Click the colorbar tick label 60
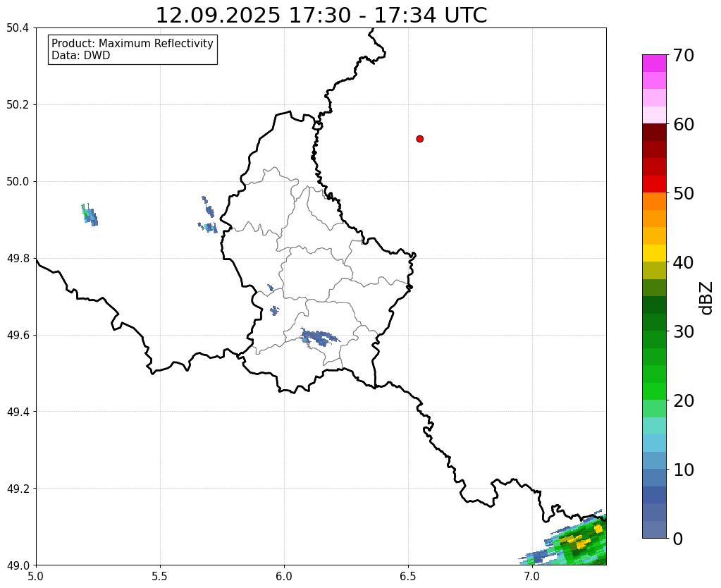This screenshot has width=721, height=588. click(684, 124)
